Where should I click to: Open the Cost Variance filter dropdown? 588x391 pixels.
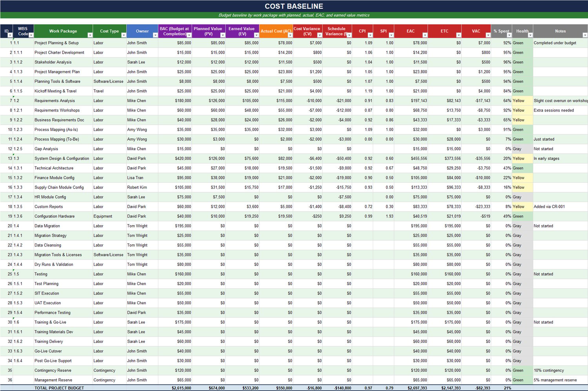(x=319, y=35)
